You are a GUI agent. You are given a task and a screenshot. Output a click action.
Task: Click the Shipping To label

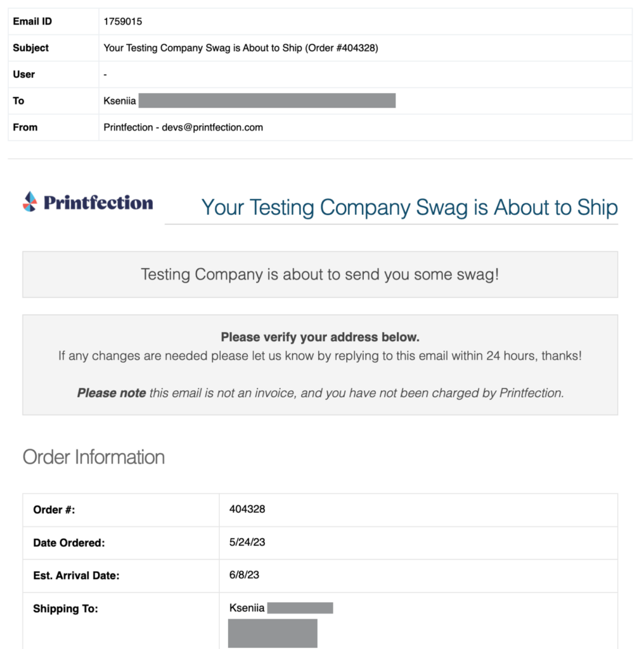tap(65, 609)
